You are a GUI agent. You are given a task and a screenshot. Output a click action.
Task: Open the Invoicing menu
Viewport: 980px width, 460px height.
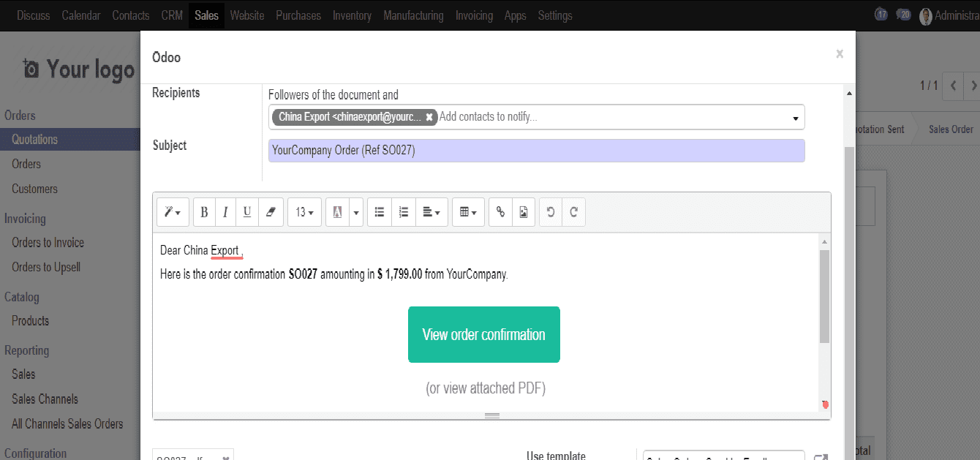click(x=474, y=15)
